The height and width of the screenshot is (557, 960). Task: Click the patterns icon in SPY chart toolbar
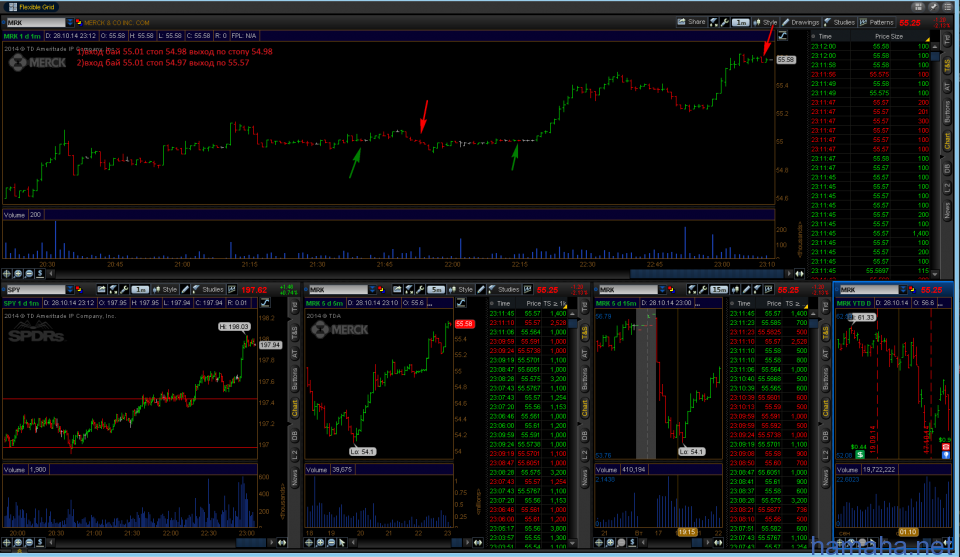232,290
